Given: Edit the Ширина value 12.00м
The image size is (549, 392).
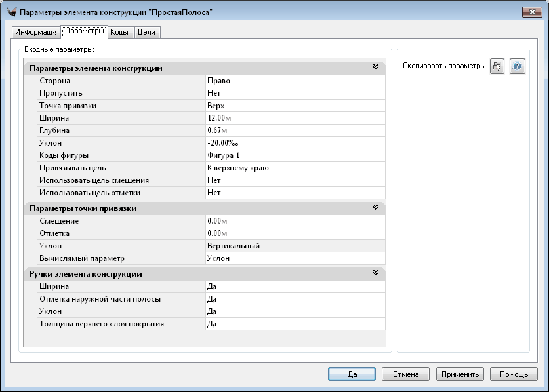Looking at the screenshot, I should pos(295,118).
